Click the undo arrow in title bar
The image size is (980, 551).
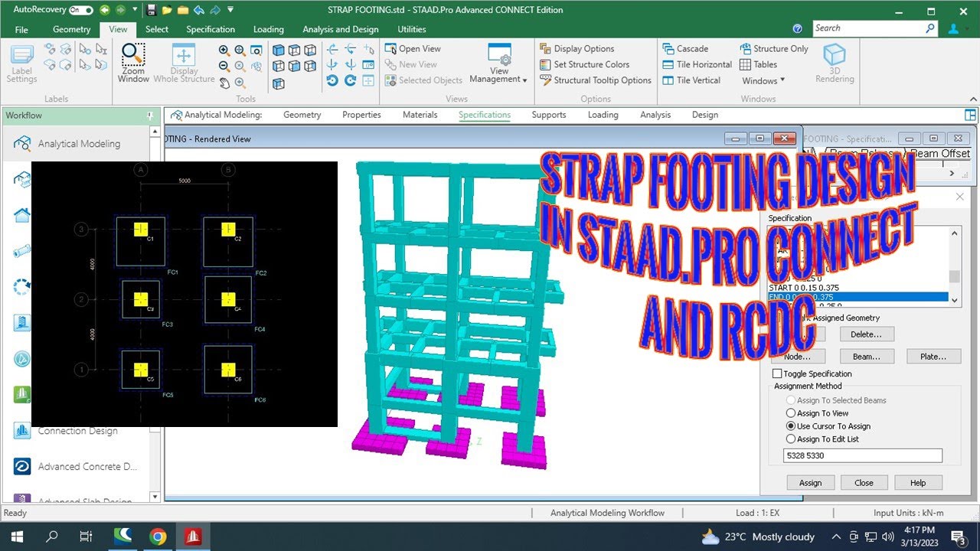click(x=199, y=10)
